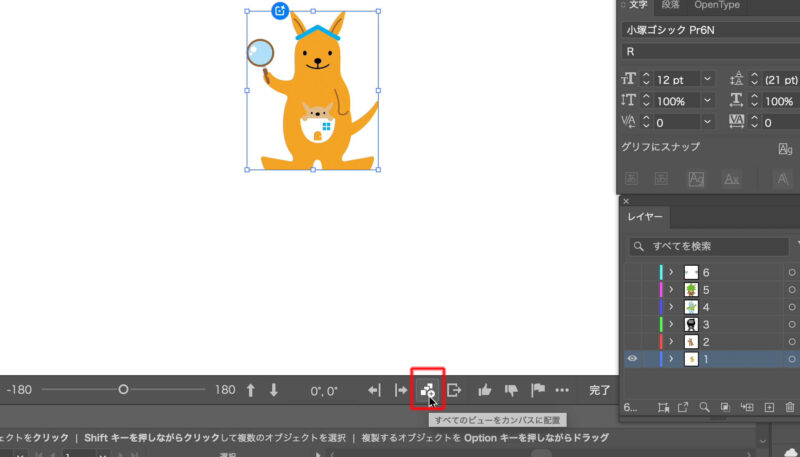
Task: Click target circle of layer 6
Action: (x=792, y=272)
